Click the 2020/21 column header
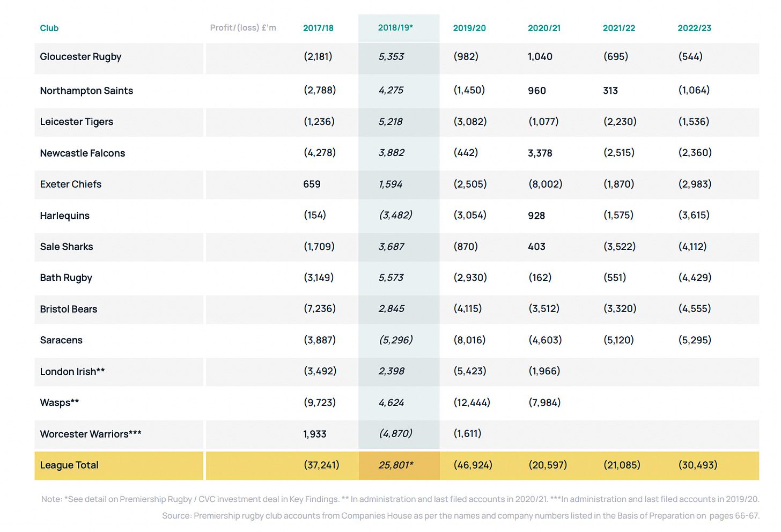Viewport: 781px width, 532px height. coord(544,28)
